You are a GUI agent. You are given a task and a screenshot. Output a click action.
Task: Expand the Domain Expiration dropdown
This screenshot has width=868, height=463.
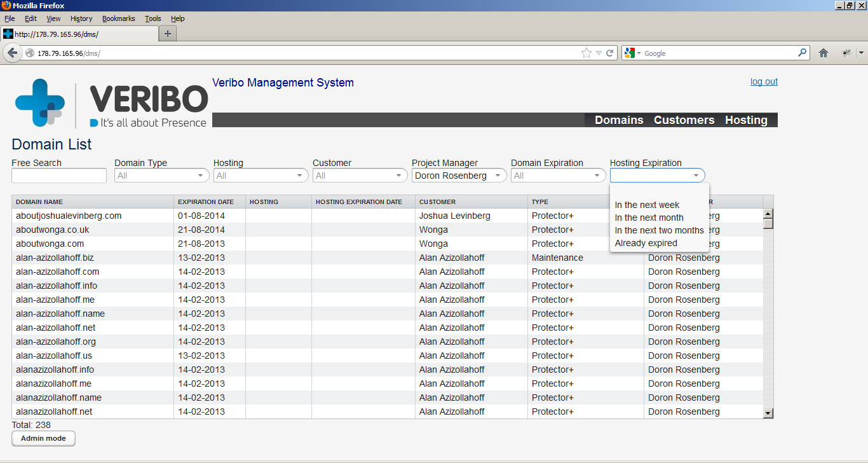coord(558,176)
